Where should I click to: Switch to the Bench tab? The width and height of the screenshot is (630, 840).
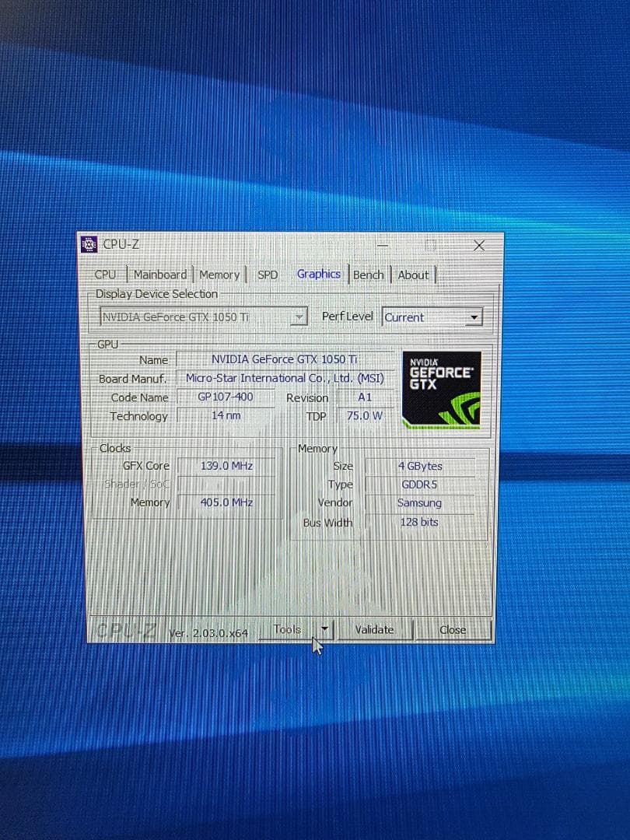(x=368, y=275)
